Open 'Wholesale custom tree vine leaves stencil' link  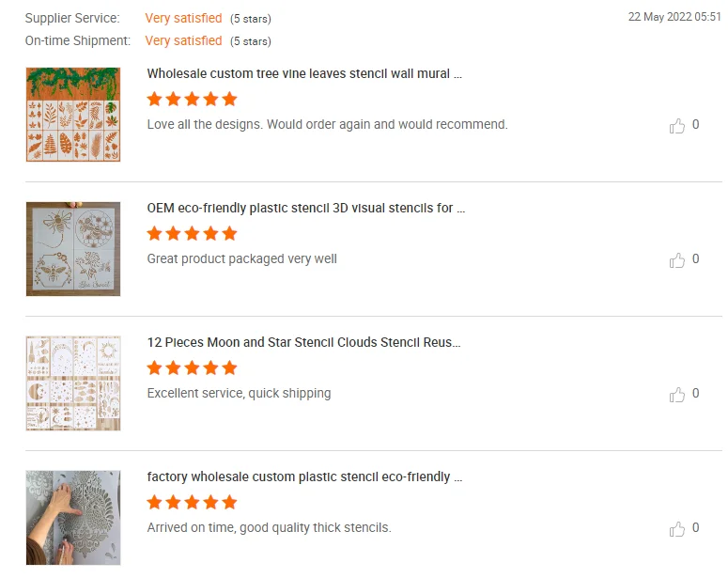[x=304, y=73]
